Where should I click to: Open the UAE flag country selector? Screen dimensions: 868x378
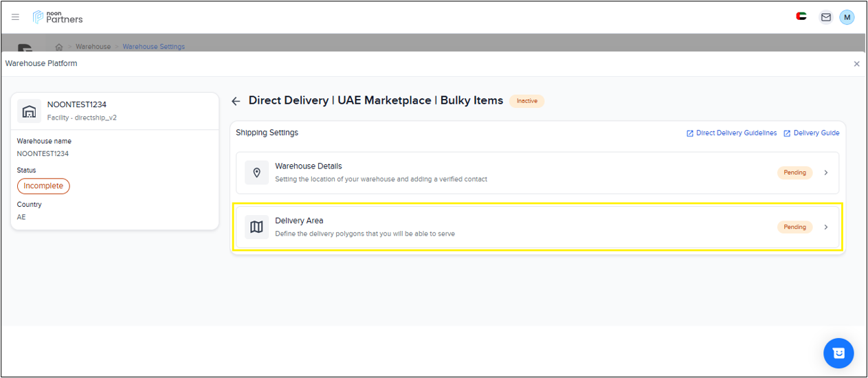pyautogui.click(x=801, y=16)
